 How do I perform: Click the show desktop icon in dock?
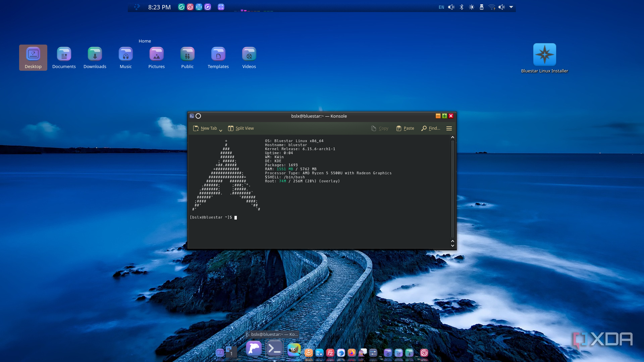click(220, 353)
